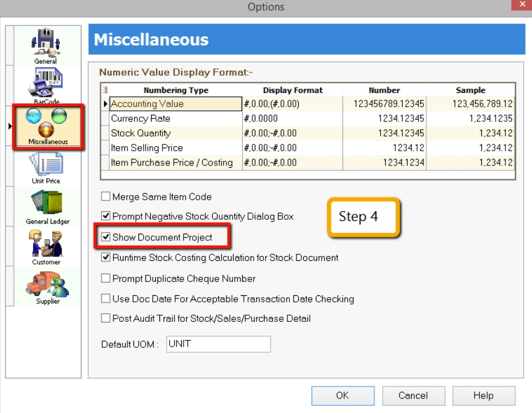This screenshot has height=413, width=532.
Task: Open the Miscellaneous category icon
Action: (47, 126)
